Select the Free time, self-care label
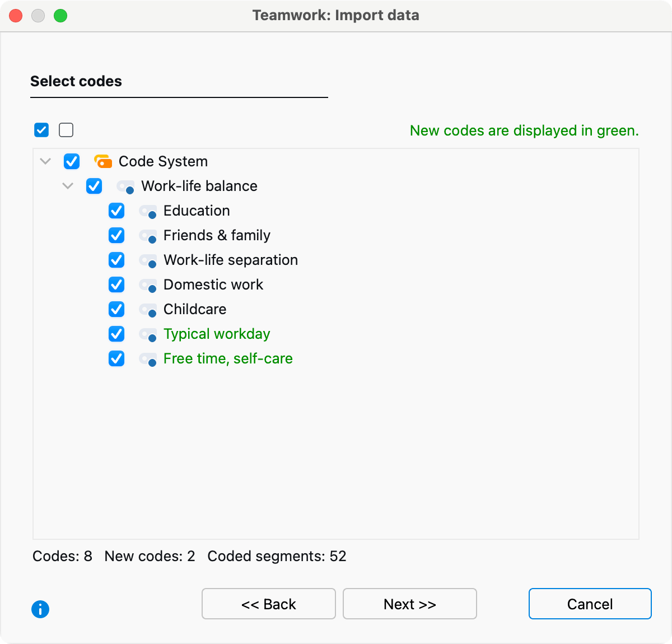The width and height of the screenshot is (672, 644). click(x=228, y=358)
